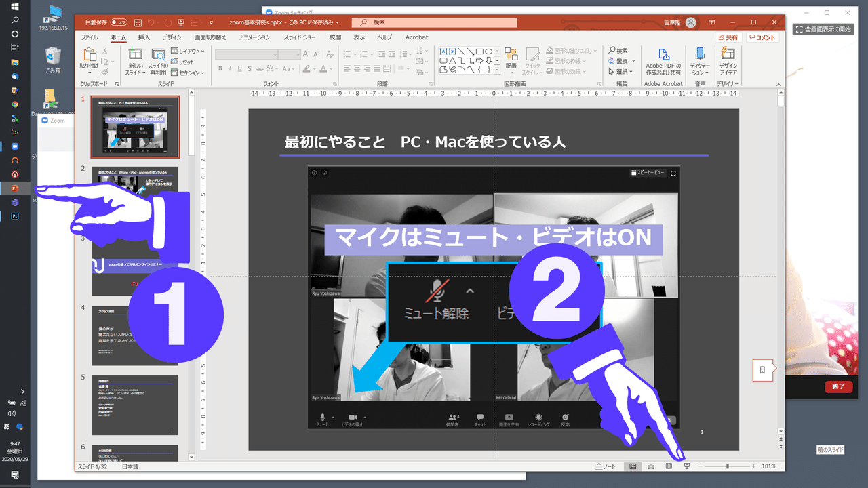Open Layout (レイアウト) dropdown
Viewport: 868px width, 488px height.
tap(188, 51)
